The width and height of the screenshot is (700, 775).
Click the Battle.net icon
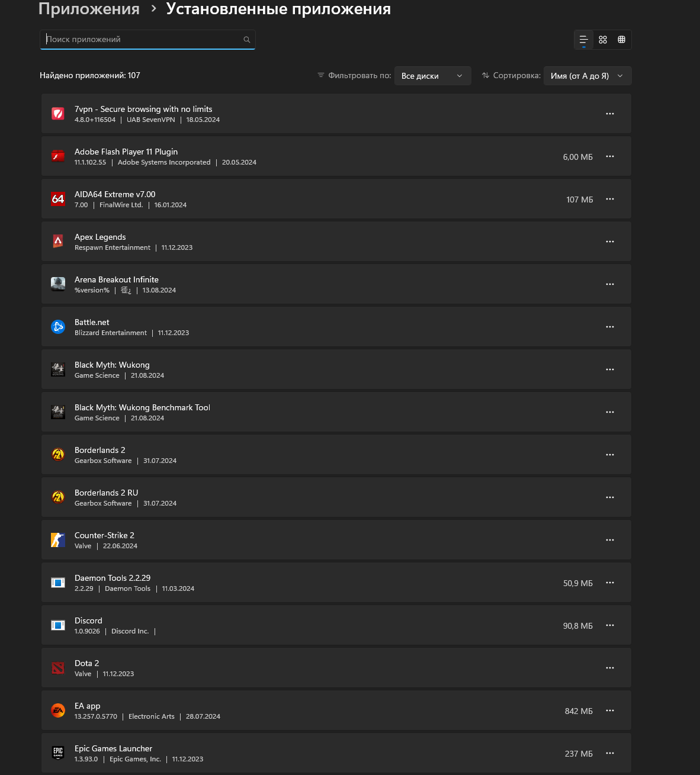pos(58,327)
